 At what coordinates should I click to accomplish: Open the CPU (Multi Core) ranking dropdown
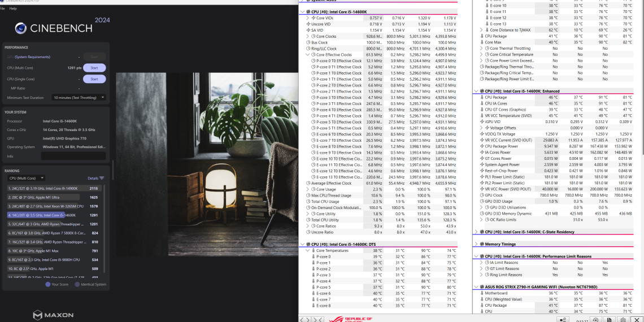coord(27,179)
